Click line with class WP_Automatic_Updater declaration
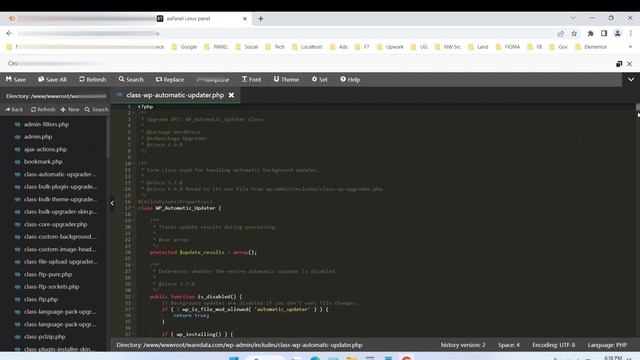This screenshot has height=360, width=640. pos(180,208)
